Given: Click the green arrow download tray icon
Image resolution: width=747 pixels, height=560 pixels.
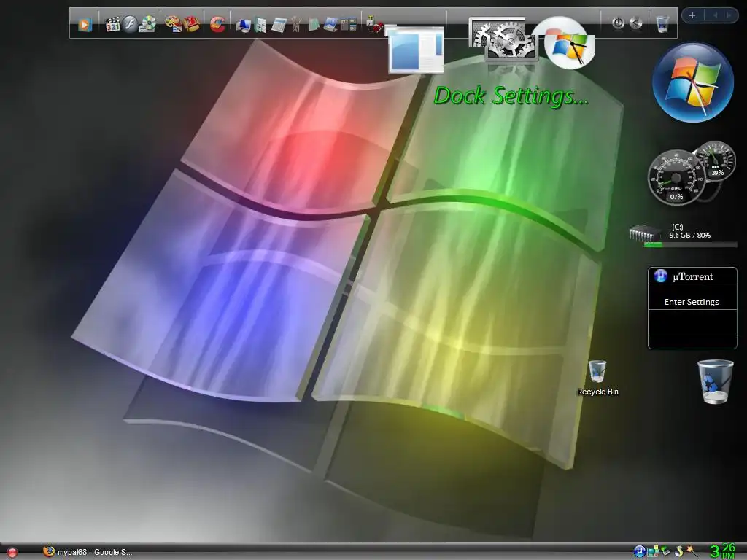Looking at the screenshot, I should [665, 551].
